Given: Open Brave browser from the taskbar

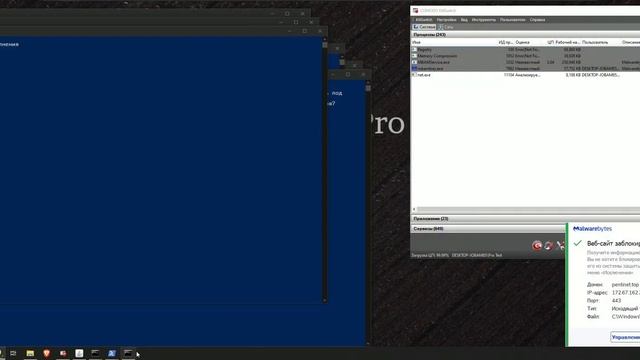Looking at the screenshot, I should pos(47,353).
